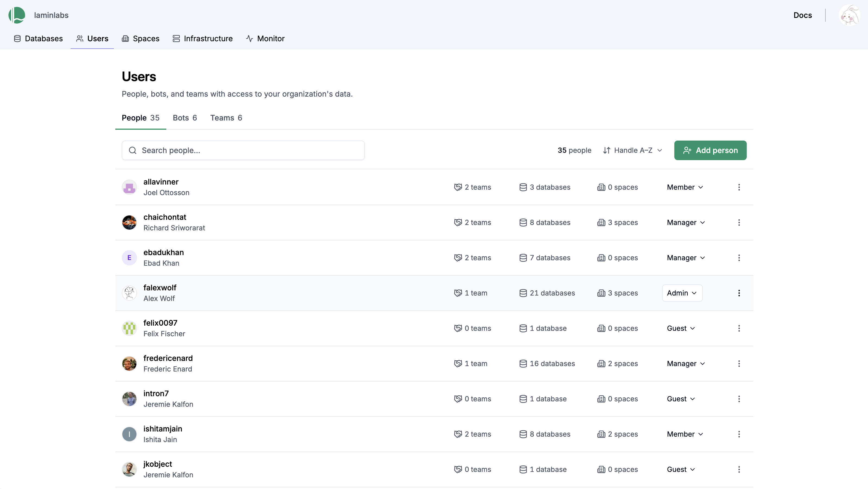Open three-dot menu for allavinner row
This screenshot has width=868, height=489.
pyautogui.click(x=739, y=187)
